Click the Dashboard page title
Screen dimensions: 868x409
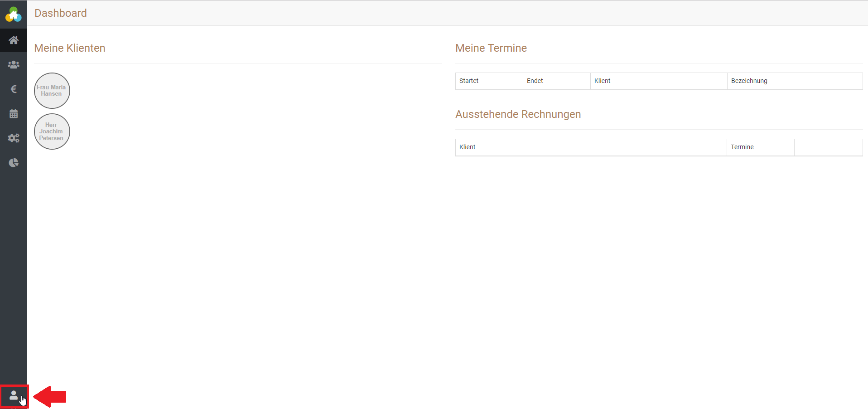(x=61, y=13)
